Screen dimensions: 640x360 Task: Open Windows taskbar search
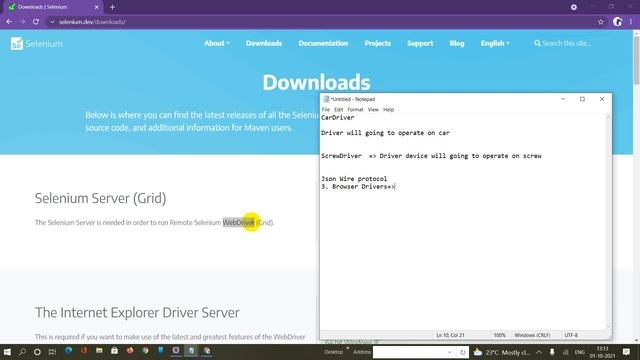(x=22, y=351)
